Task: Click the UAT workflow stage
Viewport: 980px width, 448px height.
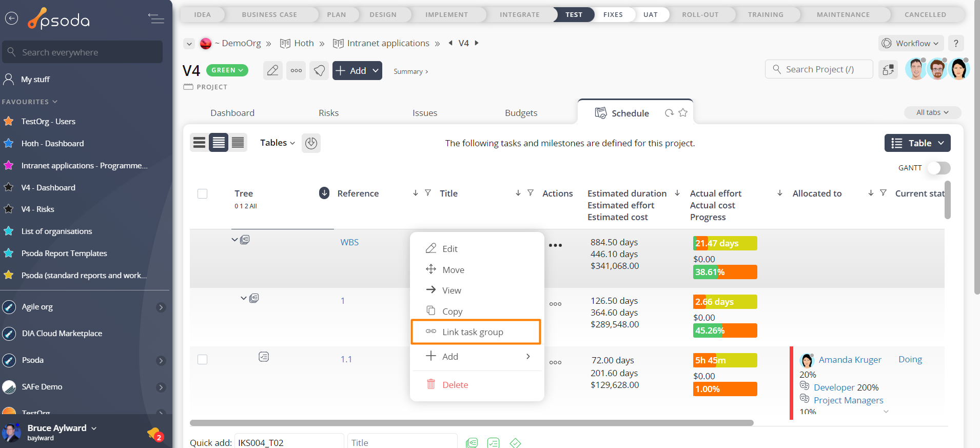Action: coord(650,14)
